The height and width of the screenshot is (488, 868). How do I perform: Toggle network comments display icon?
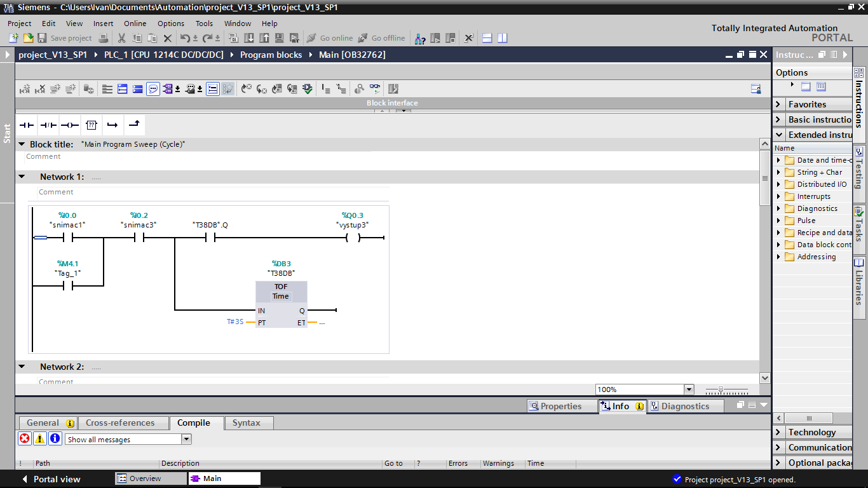pyautogui.click(x=153, y=89)
